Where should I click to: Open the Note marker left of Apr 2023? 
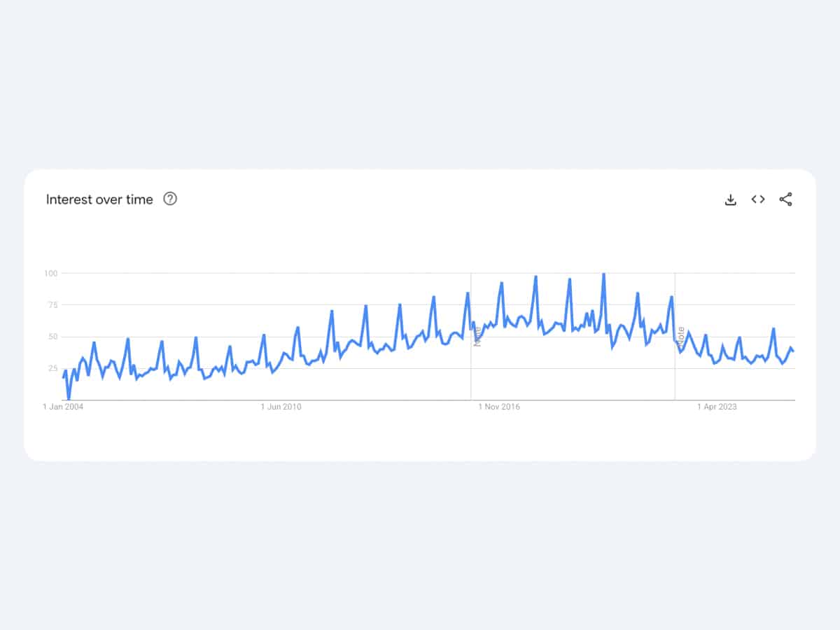point(680,338)
